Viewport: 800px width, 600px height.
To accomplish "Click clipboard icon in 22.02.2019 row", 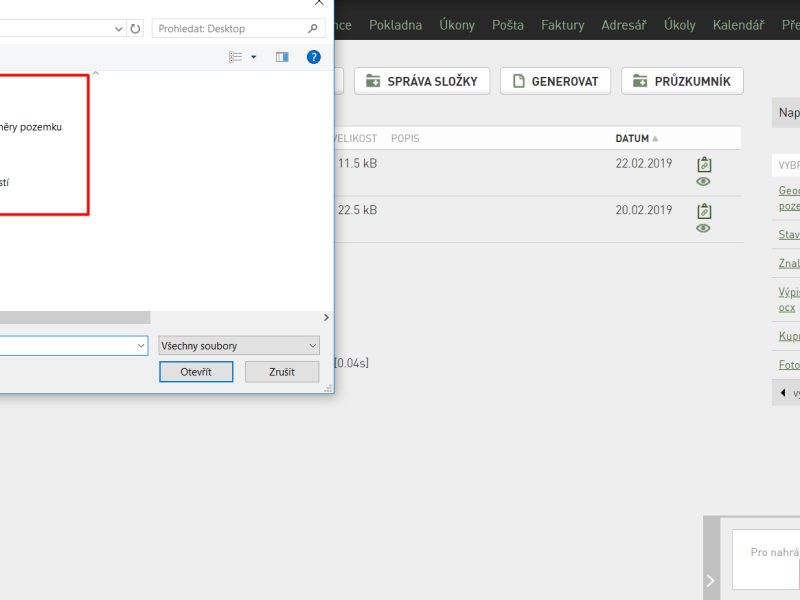I will (x=704, y=164).
